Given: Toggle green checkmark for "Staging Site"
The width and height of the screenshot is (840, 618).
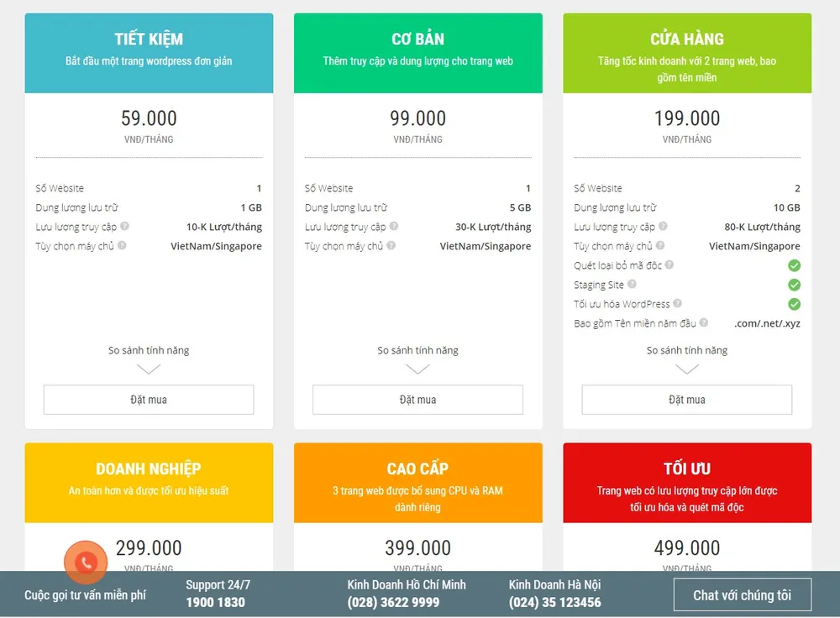Looking at the screenshot, I should pyautogui.click(x=794, y=285).
